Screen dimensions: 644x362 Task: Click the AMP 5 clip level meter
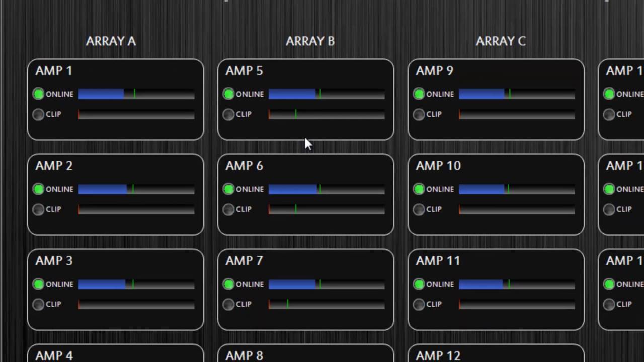(x=327, y=115)
